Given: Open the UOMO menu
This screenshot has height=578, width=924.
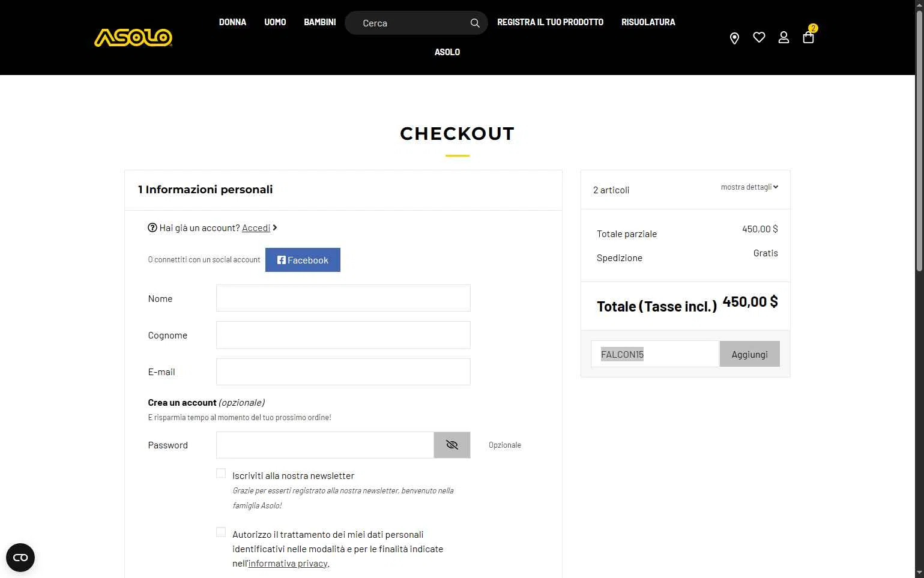Looking at the screenshot, I should click(x=275, y=22).
